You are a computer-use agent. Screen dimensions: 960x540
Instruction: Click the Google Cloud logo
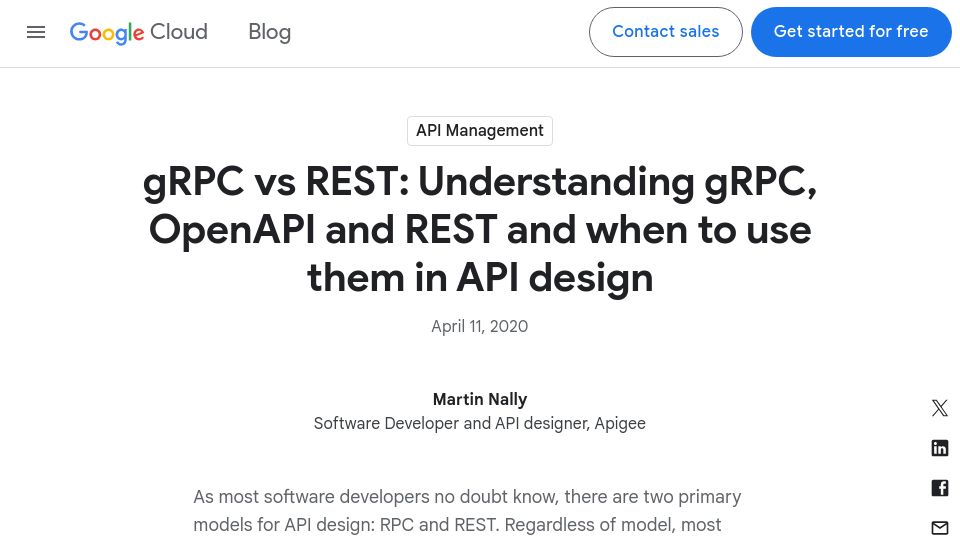[139, 32]
